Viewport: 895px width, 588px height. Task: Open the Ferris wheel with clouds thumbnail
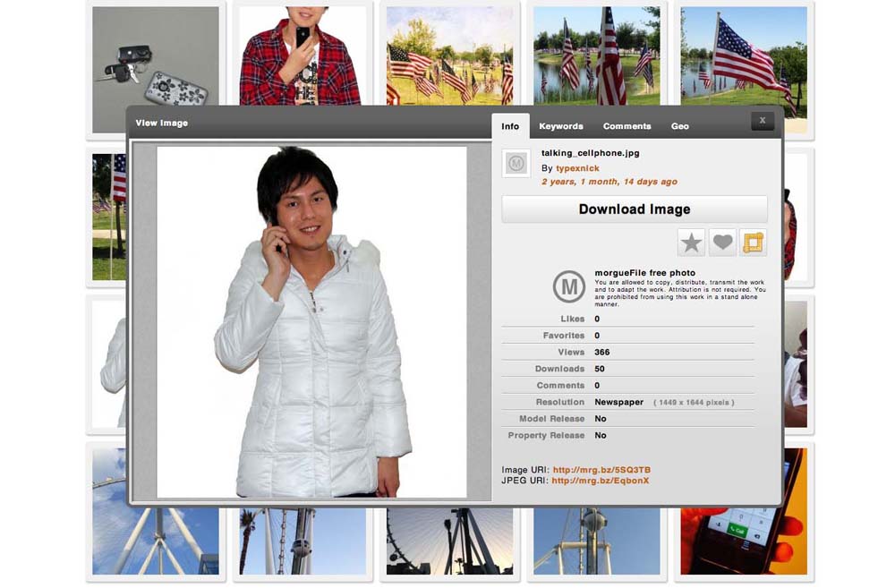(x=155, y=541)
